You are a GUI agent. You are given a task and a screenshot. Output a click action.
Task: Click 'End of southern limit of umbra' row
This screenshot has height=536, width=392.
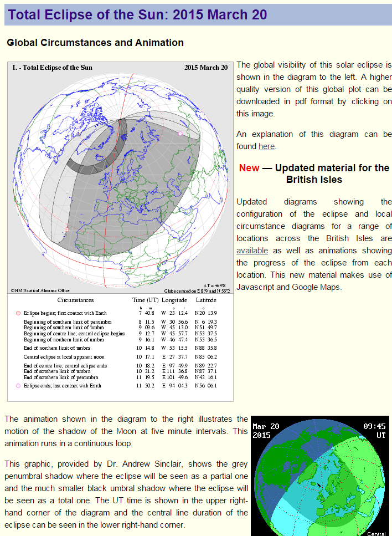120,371
